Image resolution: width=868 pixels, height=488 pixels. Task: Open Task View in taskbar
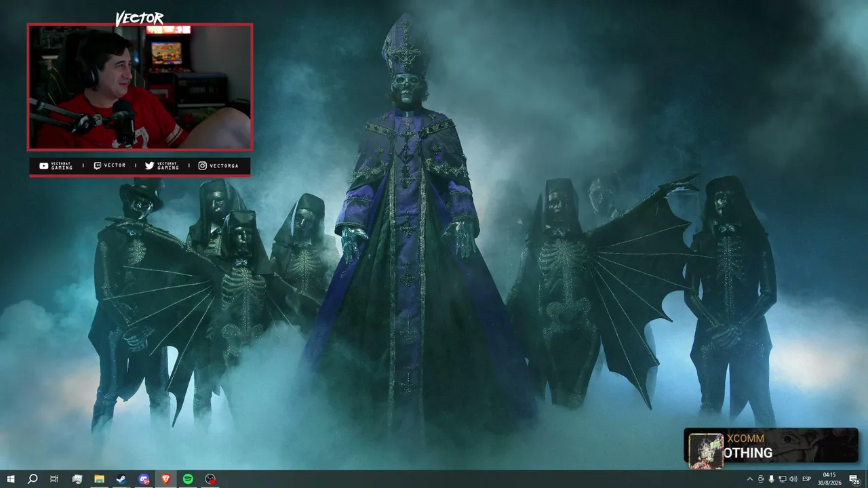coord(54,479)
